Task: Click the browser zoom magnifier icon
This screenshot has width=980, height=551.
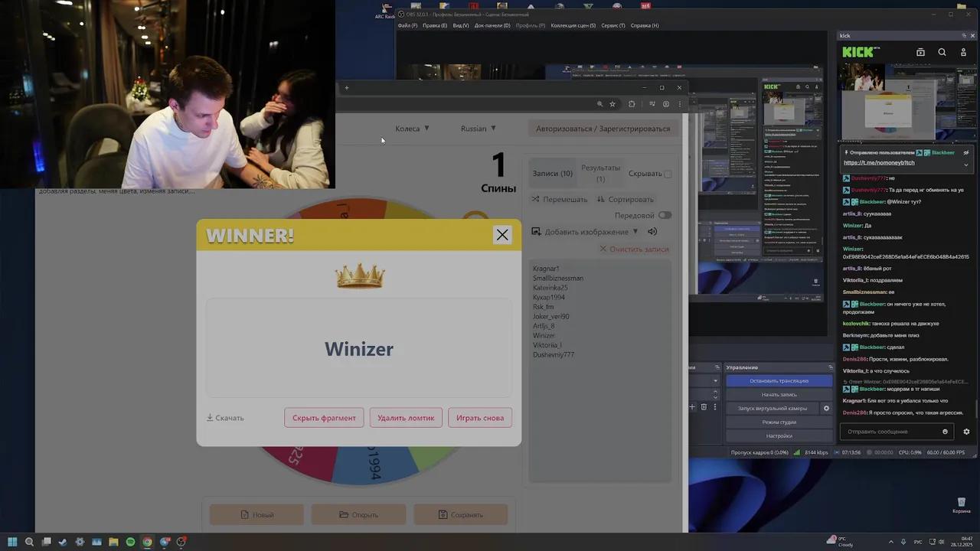Action: pos(599,104)
